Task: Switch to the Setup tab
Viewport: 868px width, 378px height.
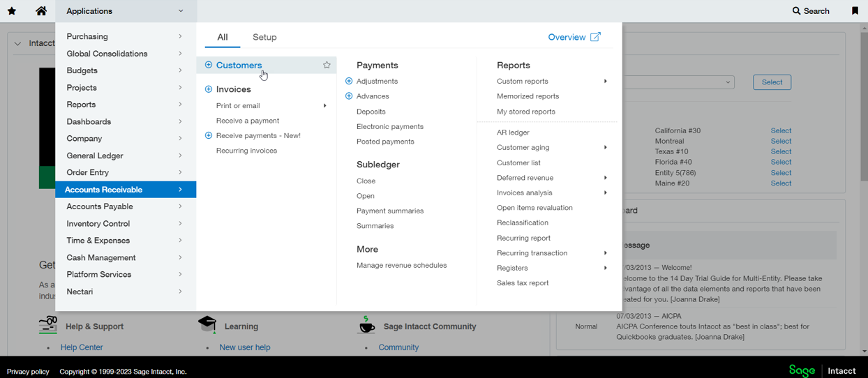Action: [264, 37]
